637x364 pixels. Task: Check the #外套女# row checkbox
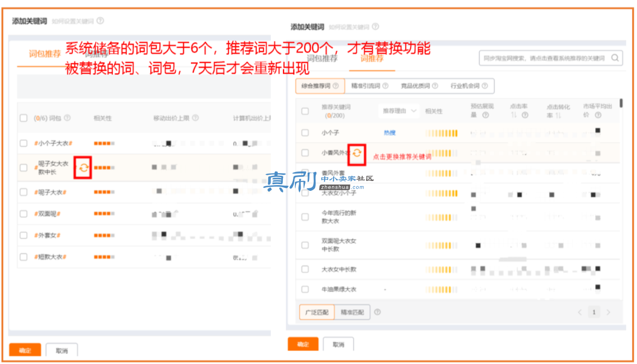click(24, 235)
